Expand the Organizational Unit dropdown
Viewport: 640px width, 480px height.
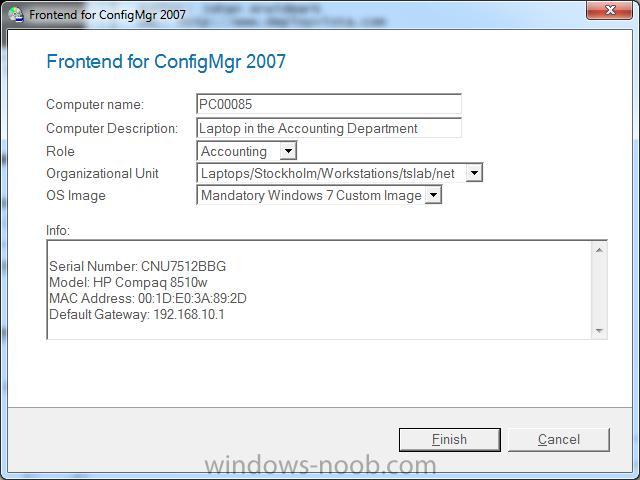point(474,173)
